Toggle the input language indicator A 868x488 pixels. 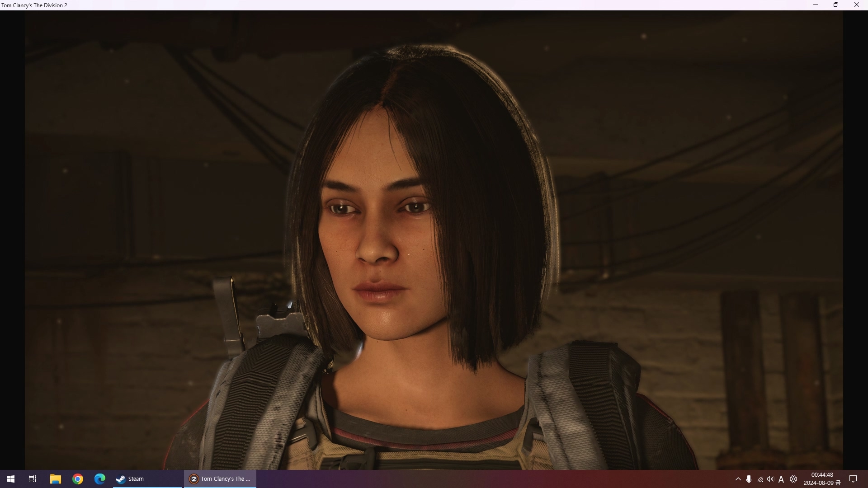pyautogui.click(x=781, y=479)
